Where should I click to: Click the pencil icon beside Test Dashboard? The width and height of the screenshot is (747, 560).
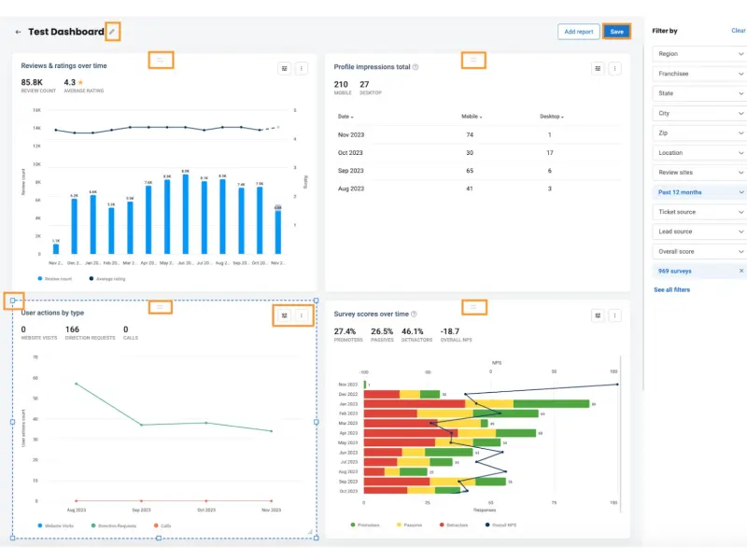point(112,32)
